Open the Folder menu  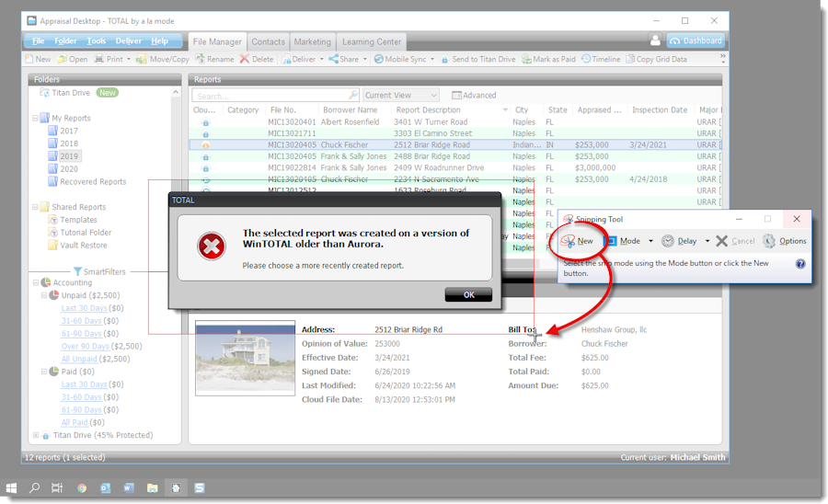(x=65, y=40)
